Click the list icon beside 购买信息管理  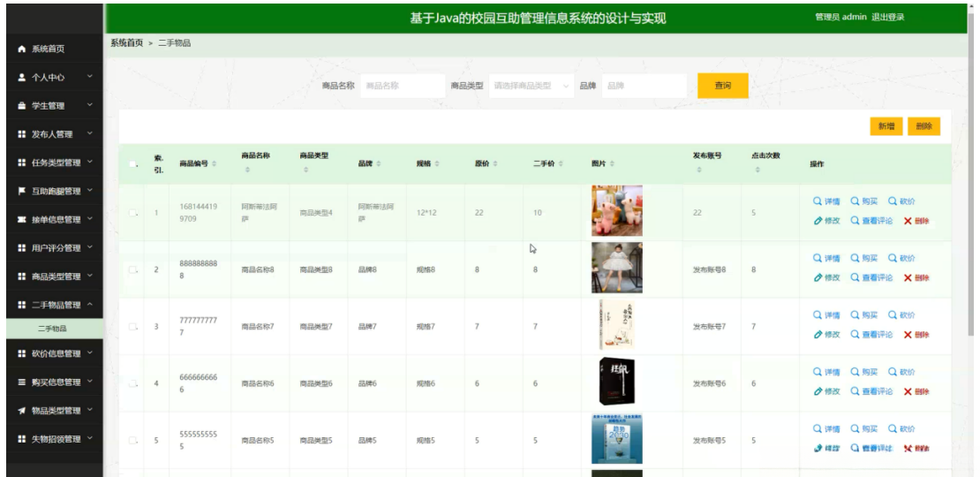pos(22,382)
